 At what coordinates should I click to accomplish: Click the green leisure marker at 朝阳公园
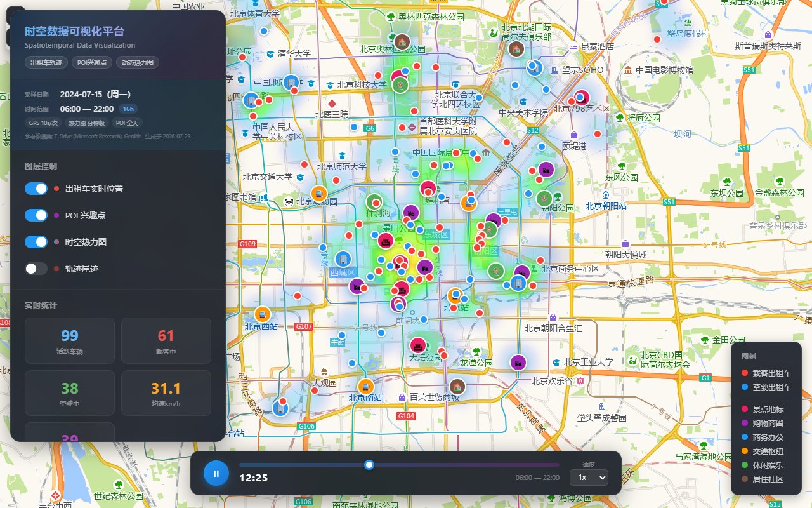[544, 198]
